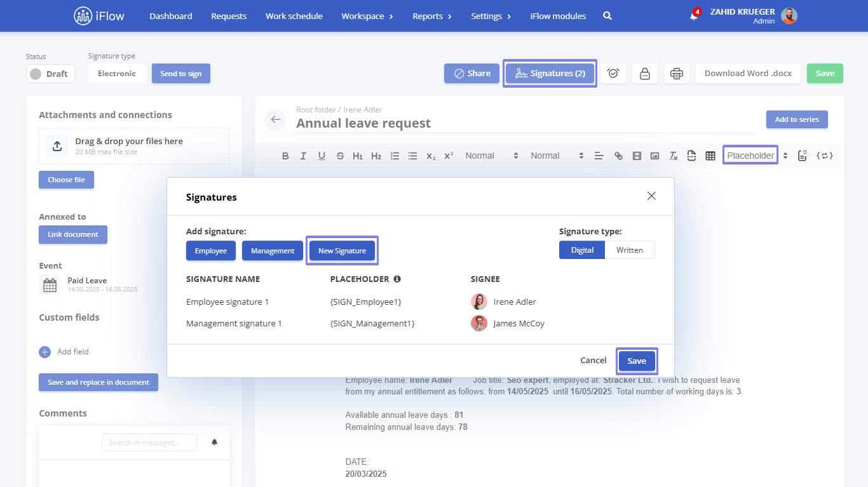The height and width of the screenshot is (487, 868).
Task: Open the search magnifier in navbar
Action: click(607, 16)
